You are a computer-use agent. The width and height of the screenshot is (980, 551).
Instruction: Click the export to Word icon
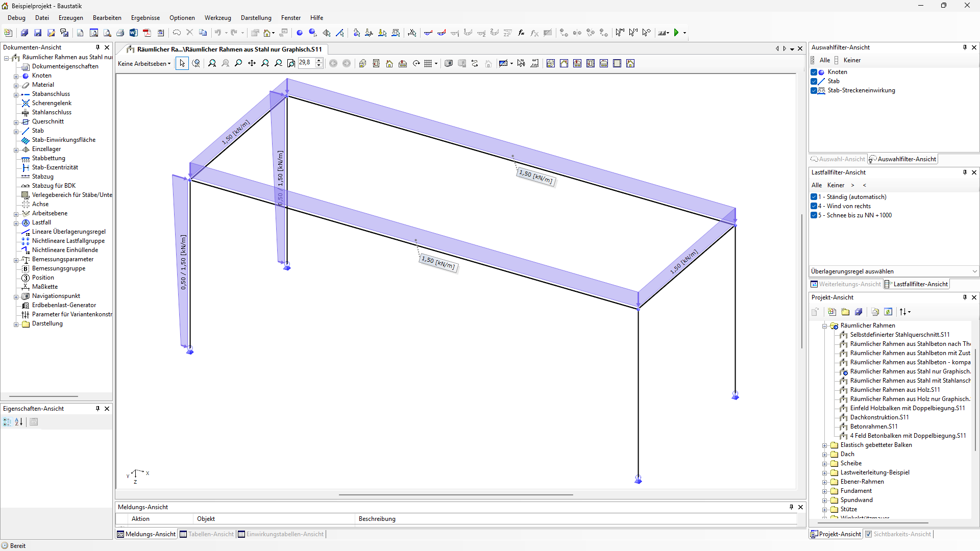134,33
